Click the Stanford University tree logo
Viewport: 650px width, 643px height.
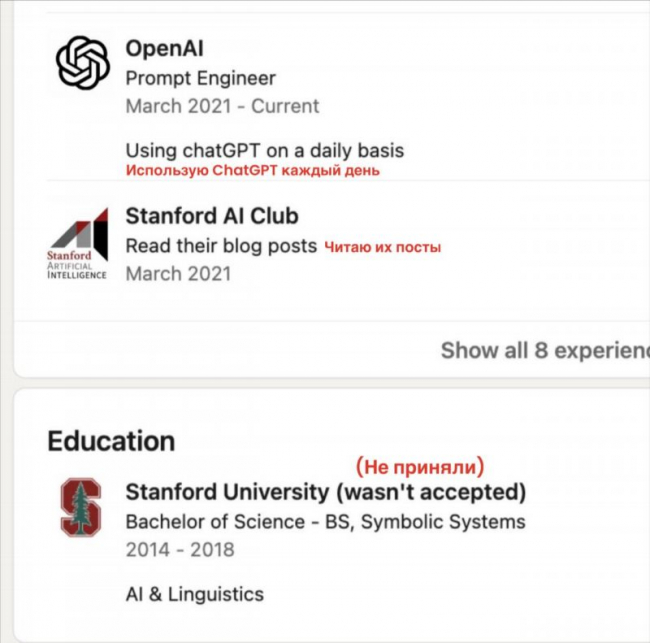[x=81, y=507]
